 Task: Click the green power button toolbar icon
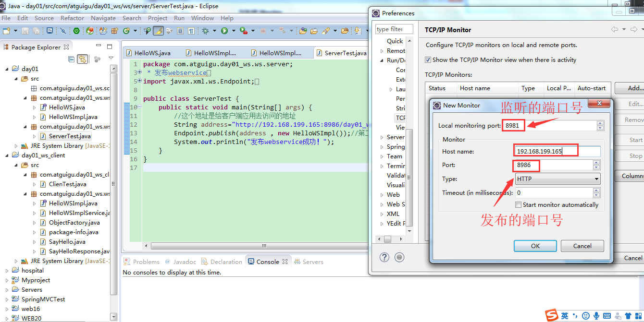tap(76, 31)
